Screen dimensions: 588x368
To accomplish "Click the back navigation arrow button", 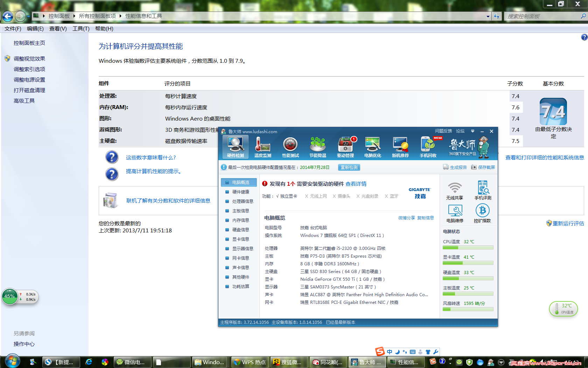I will pos(8,16).
